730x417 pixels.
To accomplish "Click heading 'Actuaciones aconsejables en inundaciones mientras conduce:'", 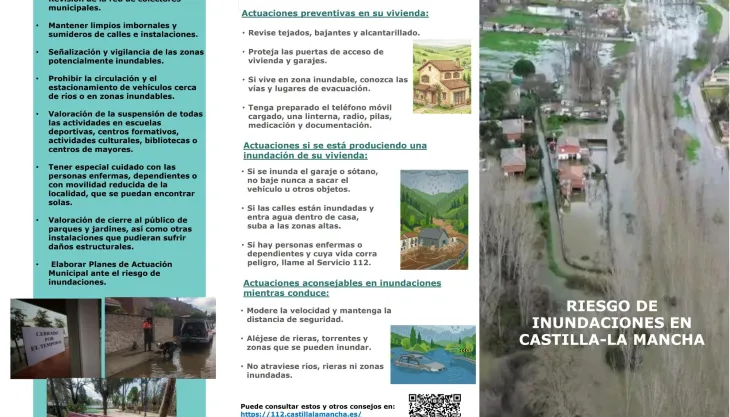I will [342, 288].
